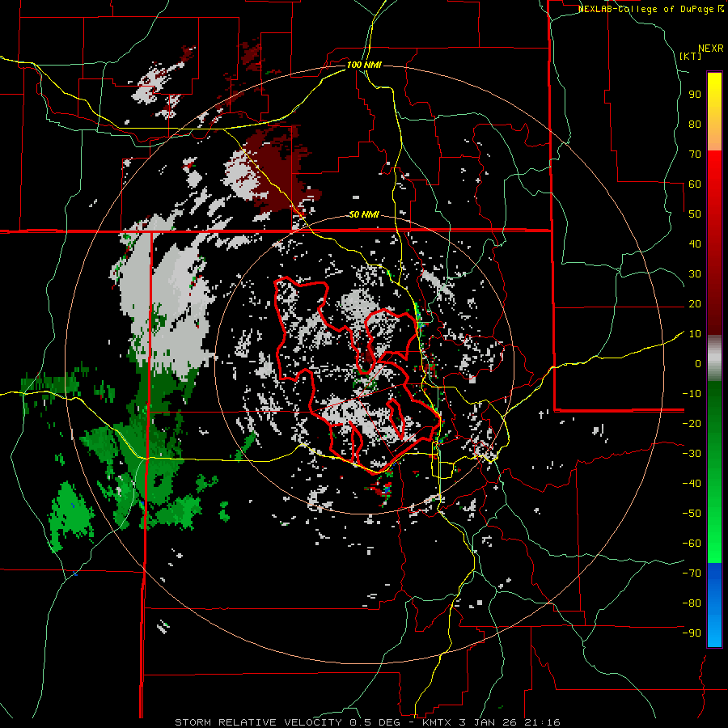Click the -80 value on the velocity scale
Screen dimensions: 728x728
pos(692,603)
